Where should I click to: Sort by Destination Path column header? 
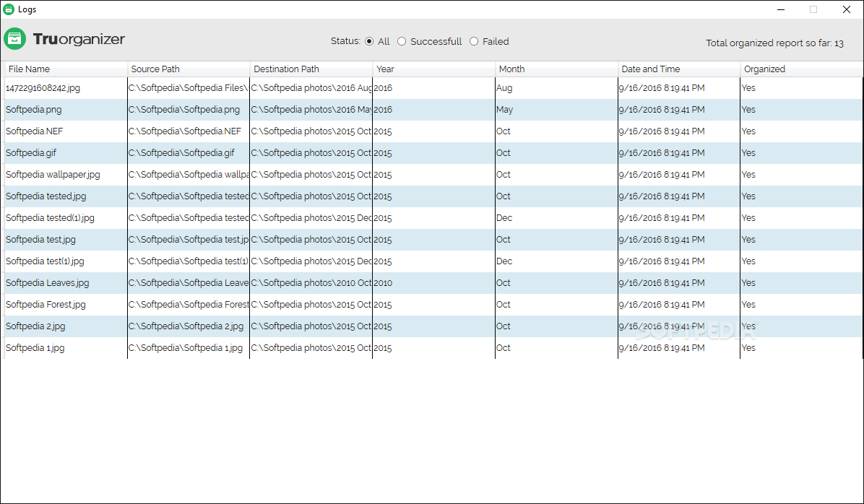coord(311,69)
